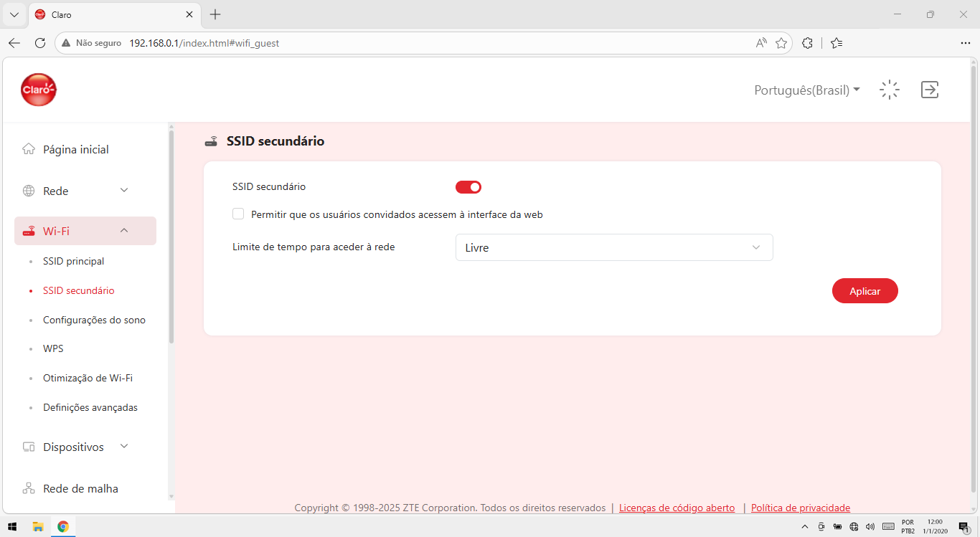Click the sidebar vertical scrollbar
This screenshot has width=980, height=537.
171,237
